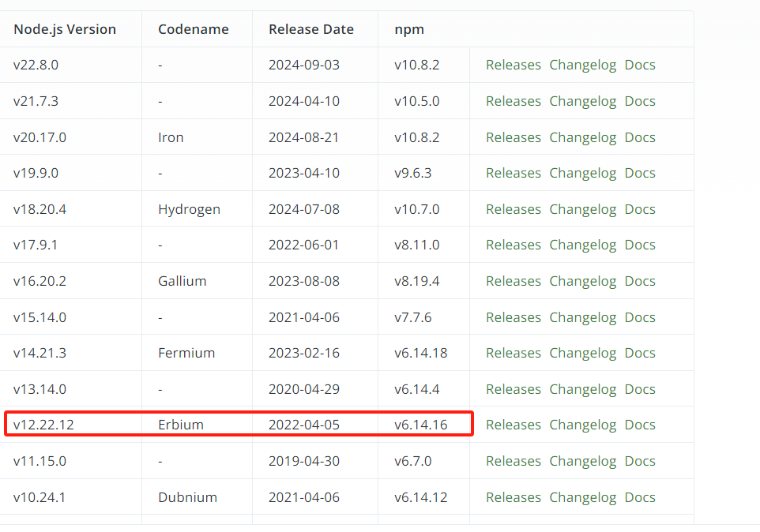
Task: Open Docs for v16.20.2
Action: click(x=640, y=281)
